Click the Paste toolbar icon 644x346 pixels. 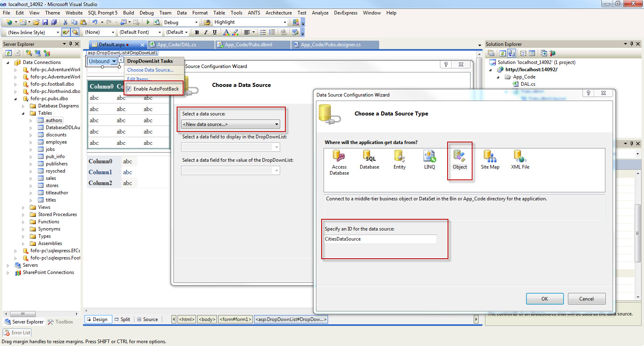[83, 22]
